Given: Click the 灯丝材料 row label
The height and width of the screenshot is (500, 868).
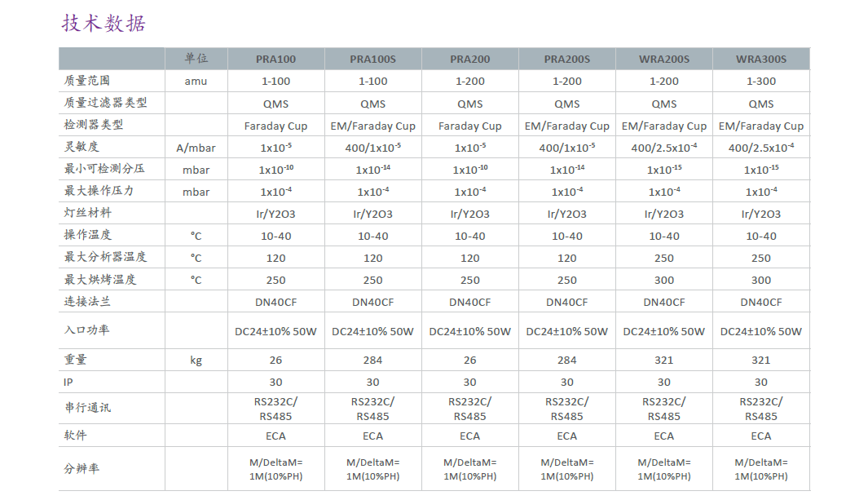Looking at the screenshot, I should pos(87,213).
